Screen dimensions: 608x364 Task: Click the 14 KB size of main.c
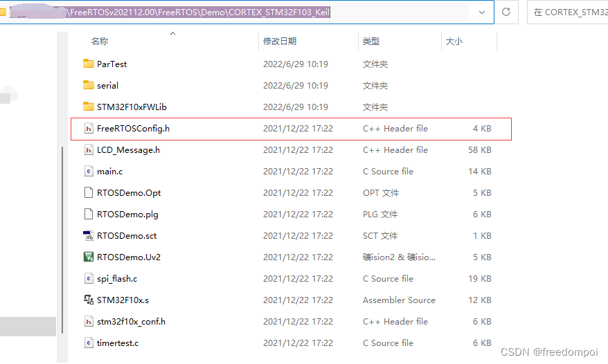(480, 172)
